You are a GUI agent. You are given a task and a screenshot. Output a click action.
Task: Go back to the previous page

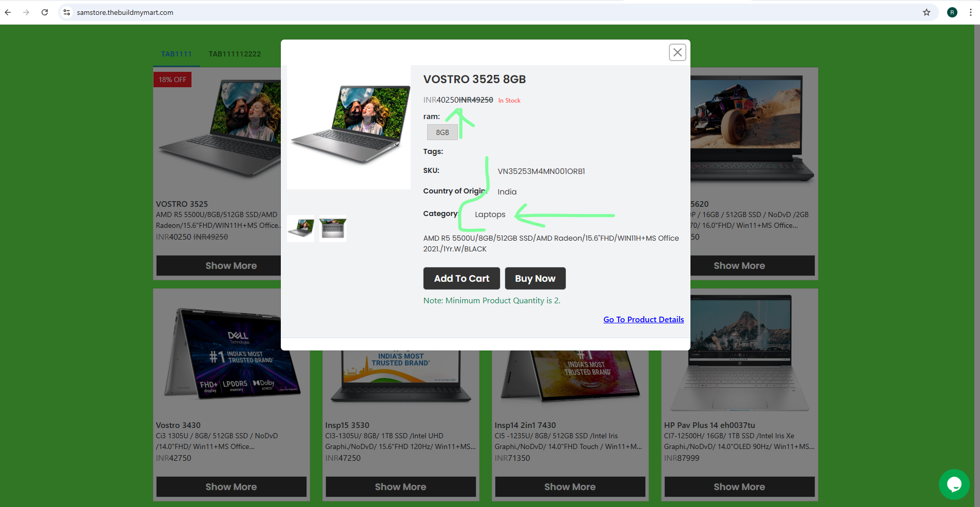[x=8, y=12]
